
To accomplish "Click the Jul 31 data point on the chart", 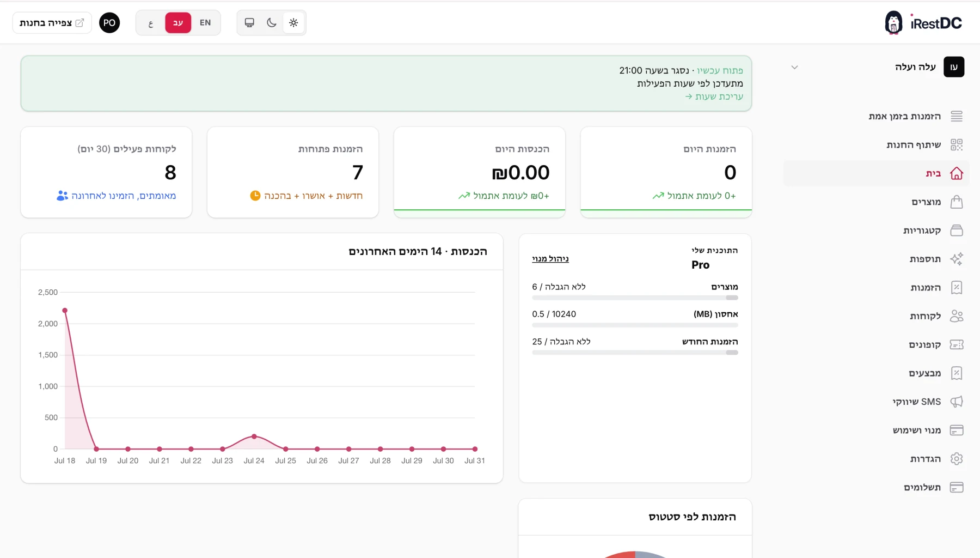I will [x=475, y=449].
